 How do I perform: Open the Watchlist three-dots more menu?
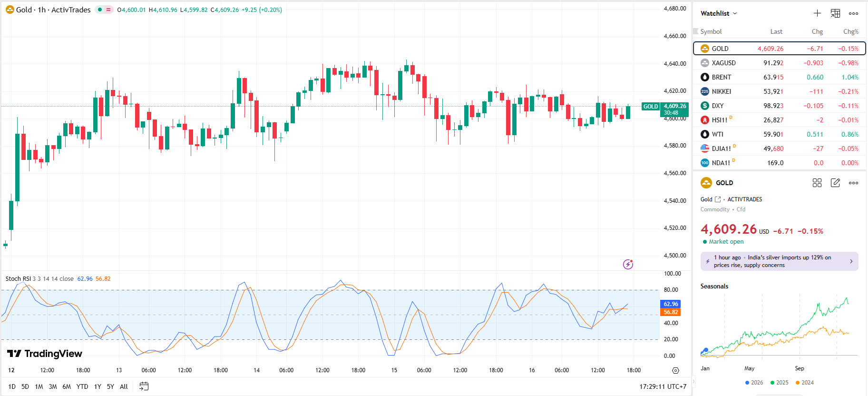tap(854, 13)
